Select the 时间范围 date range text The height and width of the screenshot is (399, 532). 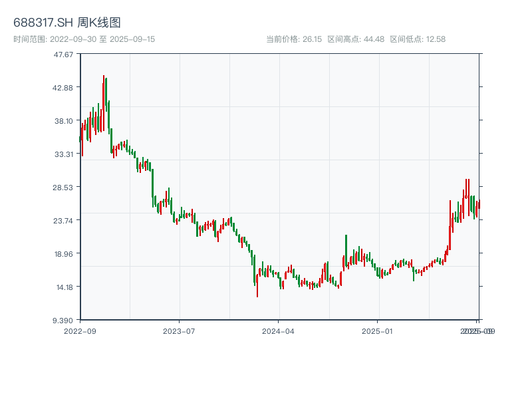(84, 39)
